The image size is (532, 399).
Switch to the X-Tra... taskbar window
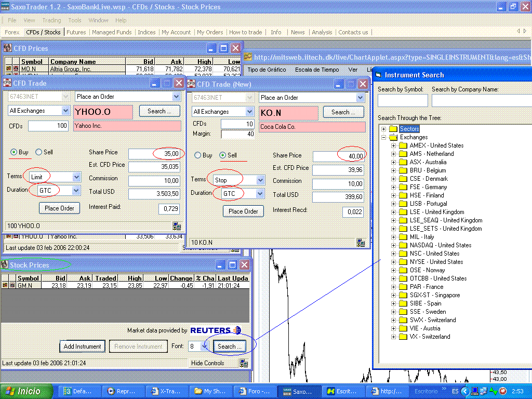click(166, 391)
